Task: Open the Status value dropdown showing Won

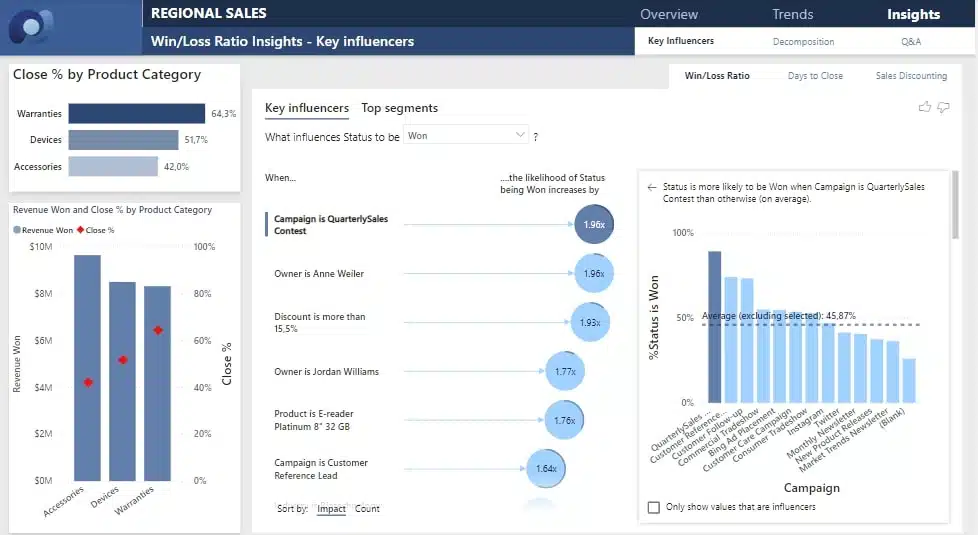Action: pos(467,135)
